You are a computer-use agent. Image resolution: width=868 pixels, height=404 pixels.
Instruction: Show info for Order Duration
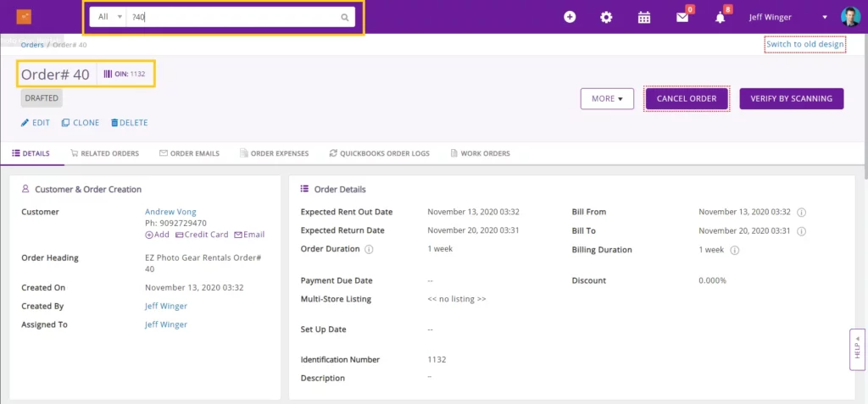tap(369, 250)
